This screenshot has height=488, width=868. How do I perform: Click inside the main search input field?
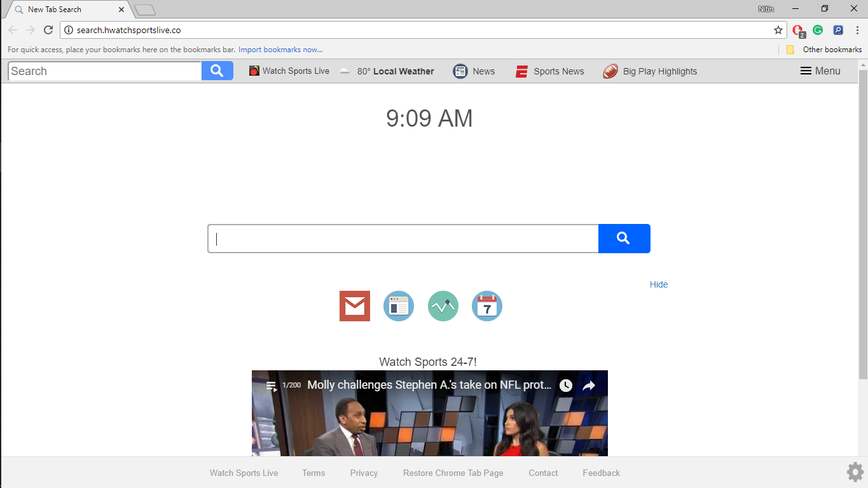pos(403,238)
